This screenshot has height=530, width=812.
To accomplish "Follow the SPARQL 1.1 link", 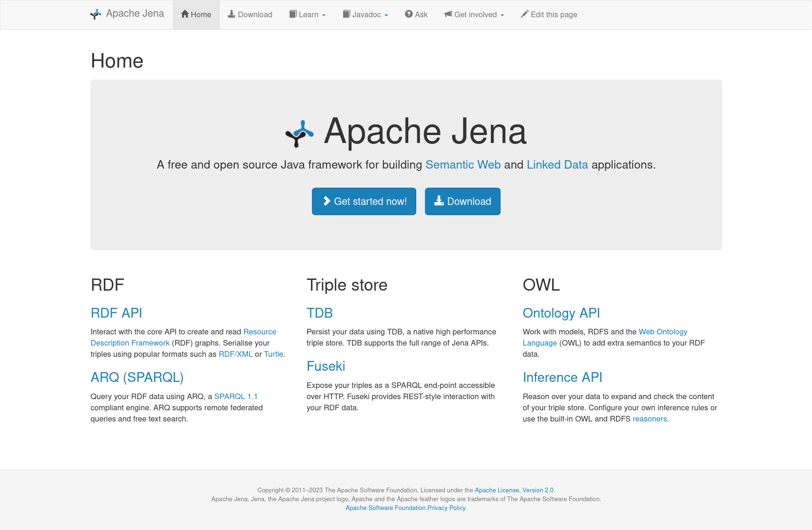I will point(236,396).
